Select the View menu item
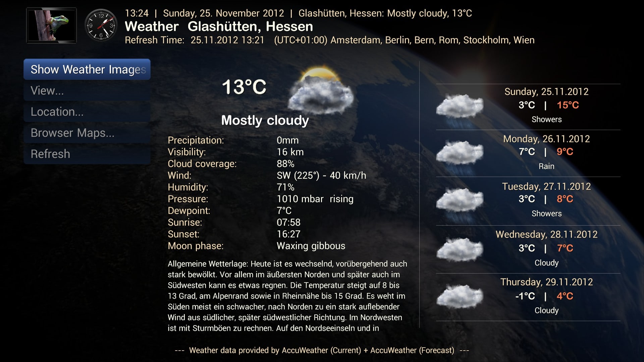 pos(46,90)
